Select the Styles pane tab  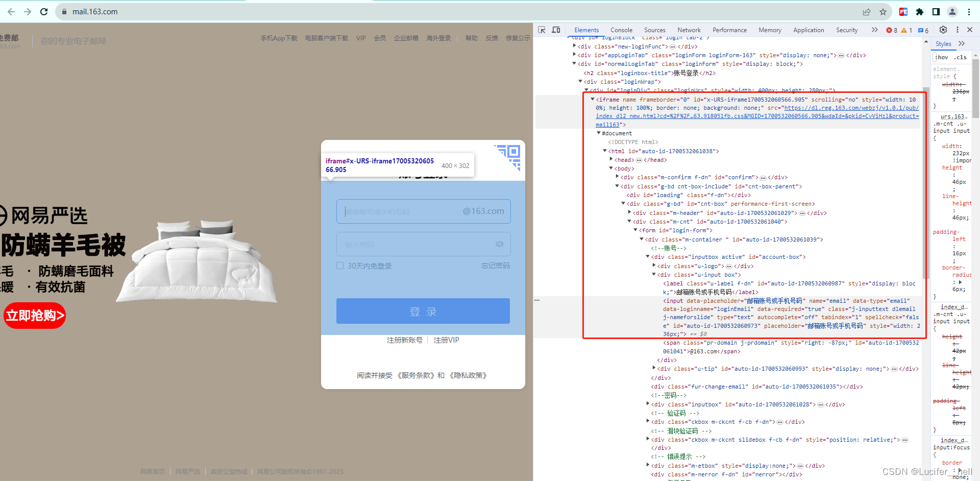(943, 44)
